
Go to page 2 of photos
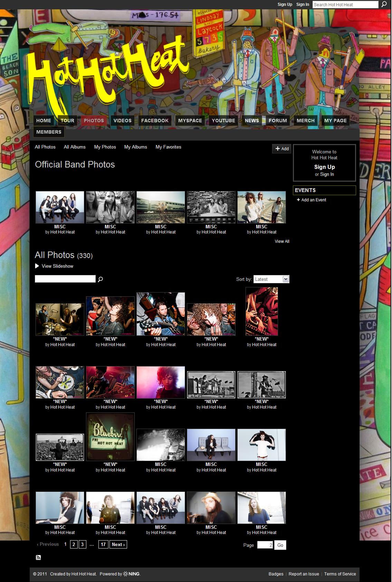[74, 544]
